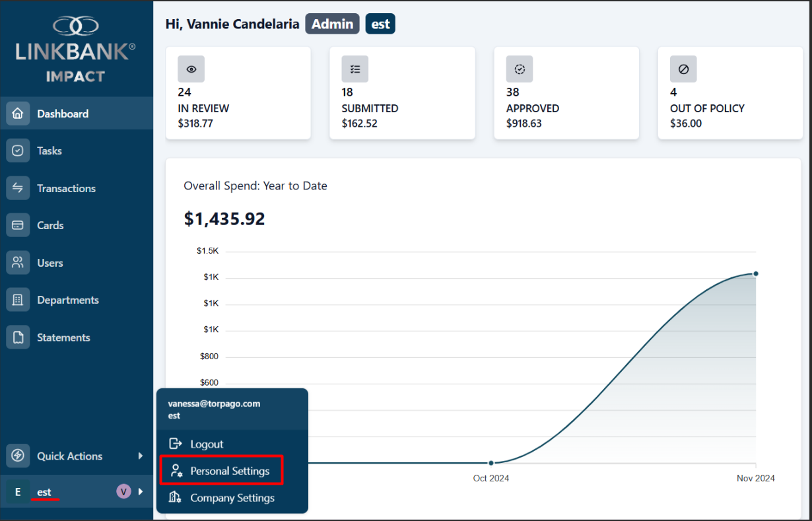
Task: Select Personal Settings from the popup menu
Action: pyautogui.click(x=229, y=471)
